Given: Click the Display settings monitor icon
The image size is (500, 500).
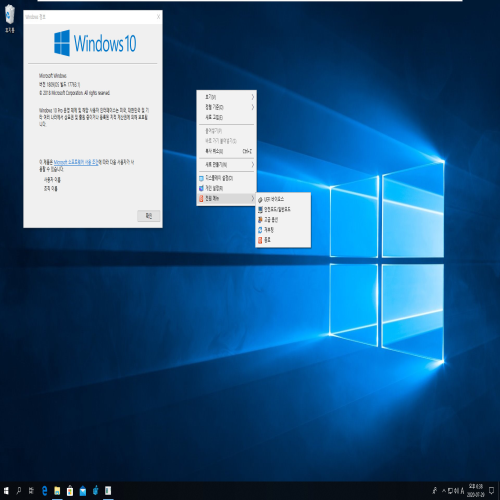Looking at the screenshot, I should (201, 178).
